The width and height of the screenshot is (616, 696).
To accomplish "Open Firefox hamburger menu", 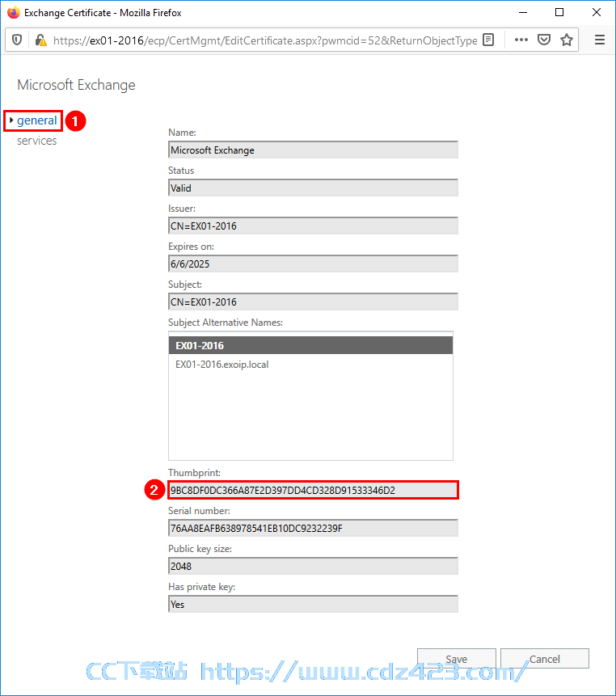I will (600, 40).
